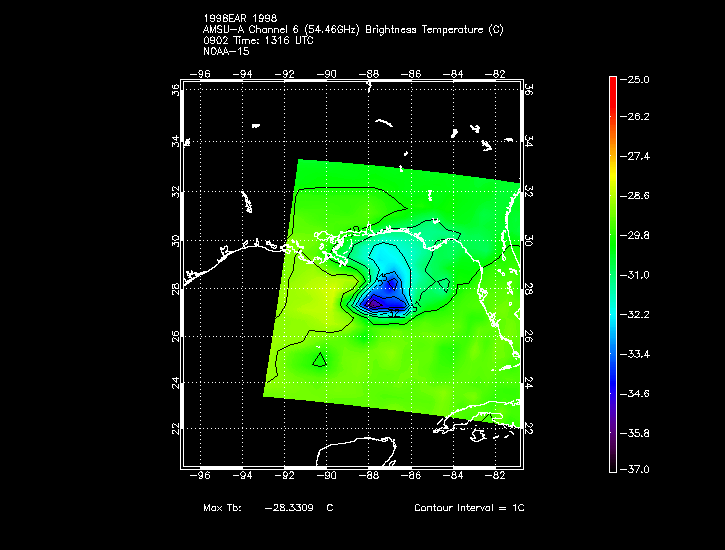Click the '-28.3309' maximum temperature value
Image resolution: width=725 pixels, height=550 pixels.
[289, 507]
